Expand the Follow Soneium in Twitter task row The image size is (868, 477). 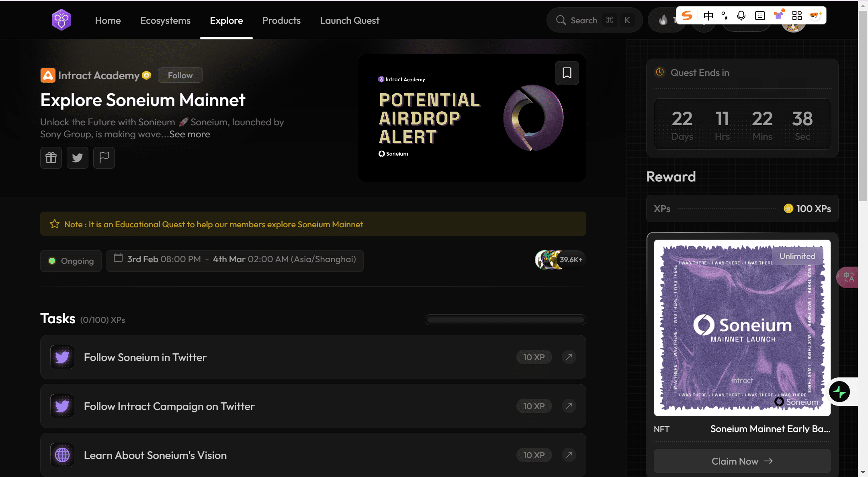(145, 357)
